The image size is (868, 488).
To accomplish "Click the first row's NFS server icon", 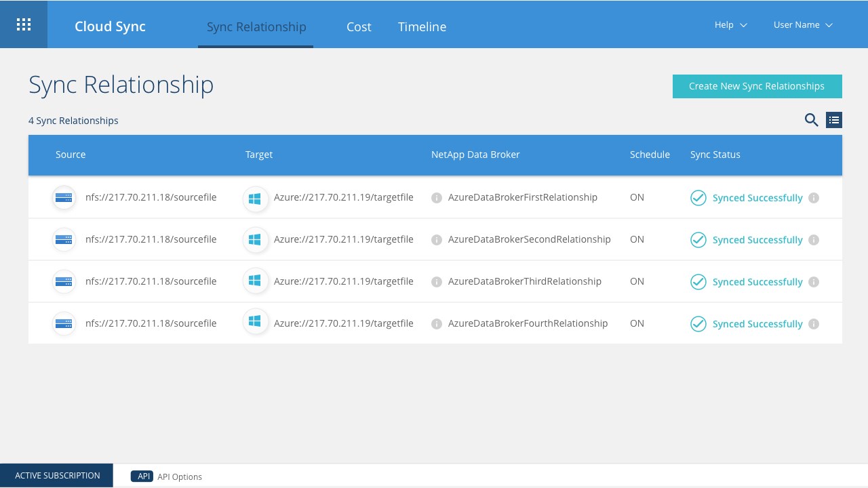I will click(x=64, y=198).
